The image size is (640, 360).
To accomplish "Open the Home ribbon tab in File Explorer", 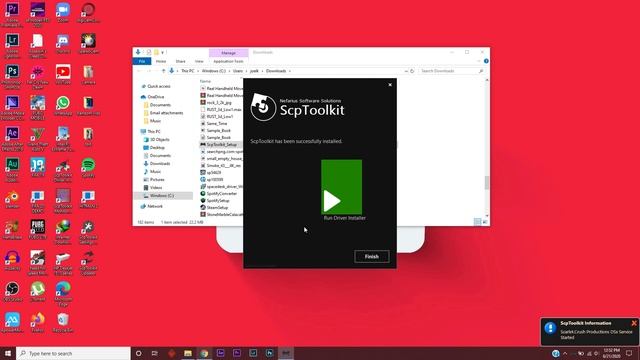I will click(x=161, y=61).
